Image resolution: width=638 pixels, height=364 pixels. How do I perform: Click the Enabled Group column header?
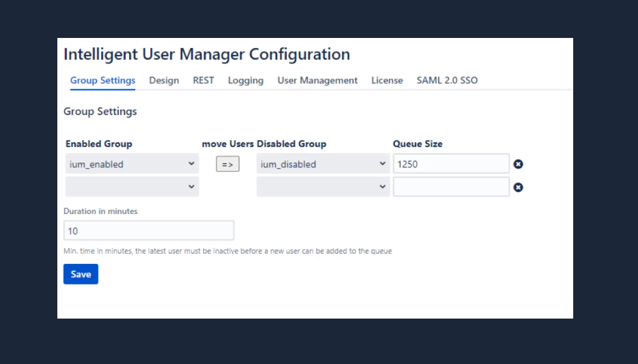[99, 144]
